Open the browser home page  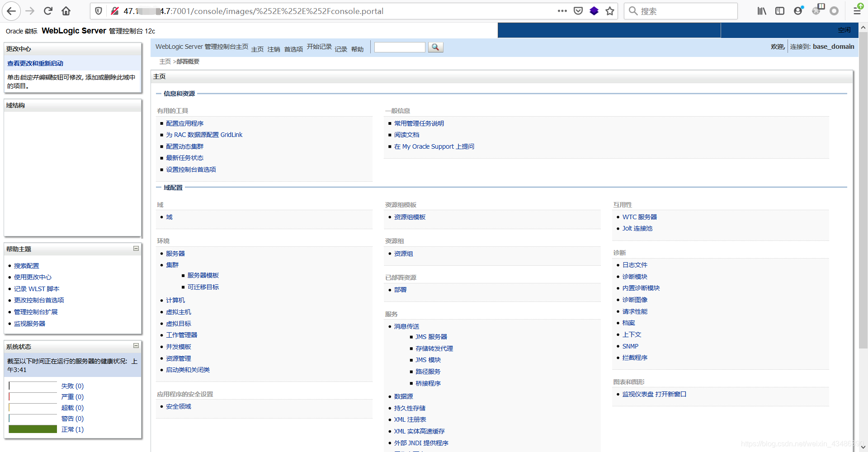tap(66, 11)
